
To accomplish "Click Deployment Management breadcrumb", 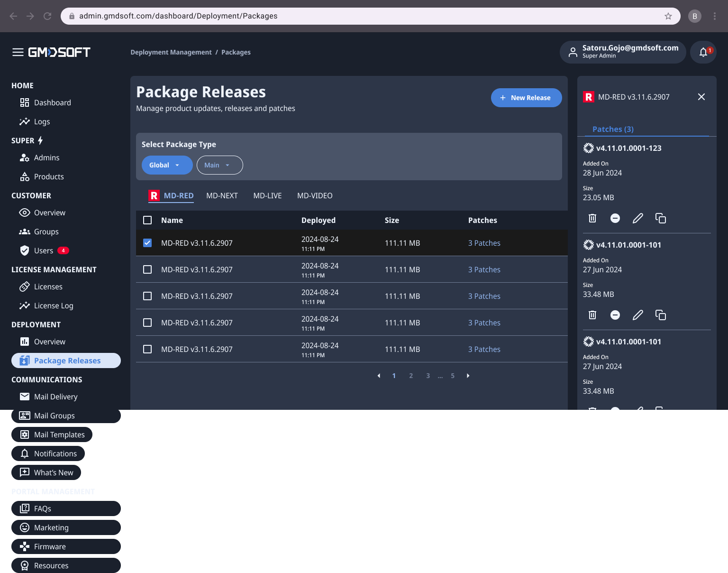I will tap(171, 52).
